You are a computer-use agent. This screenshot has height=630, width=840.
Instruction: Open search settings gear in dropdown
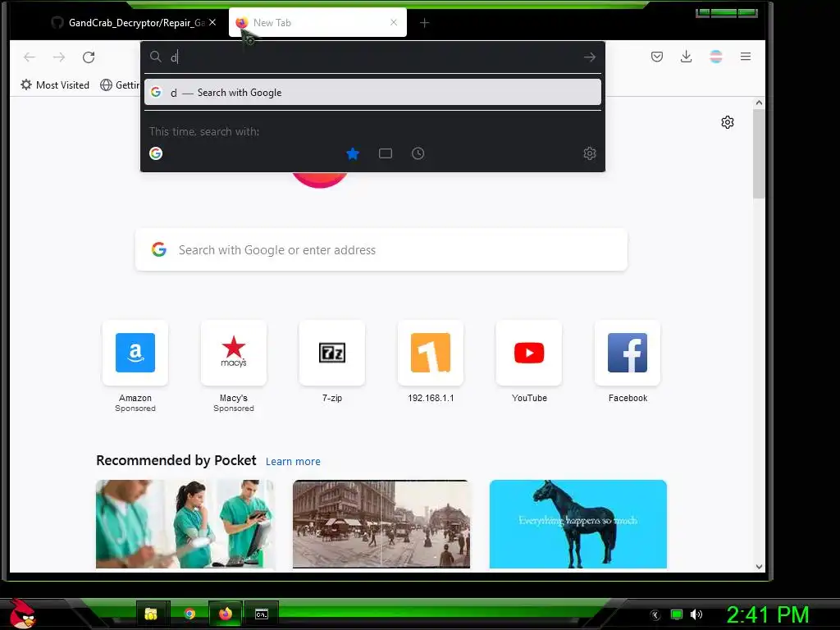pyautogui.click(x=589, y=153)
